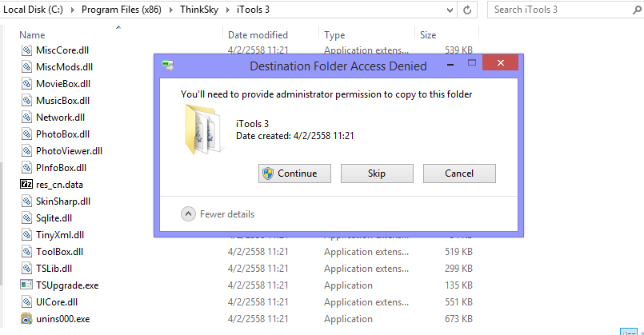The width and height of the screenshot is (644, 335).
Task: Collapse dialog using Fewer details
Action: click(218, 214)
